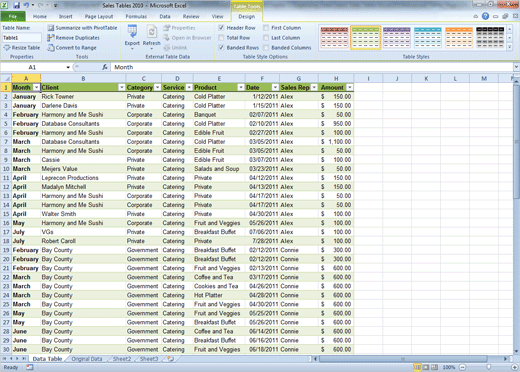Expand the Name Box dropdown arrow
Viewport: 520px width, 372px height.
click(68, 67)
